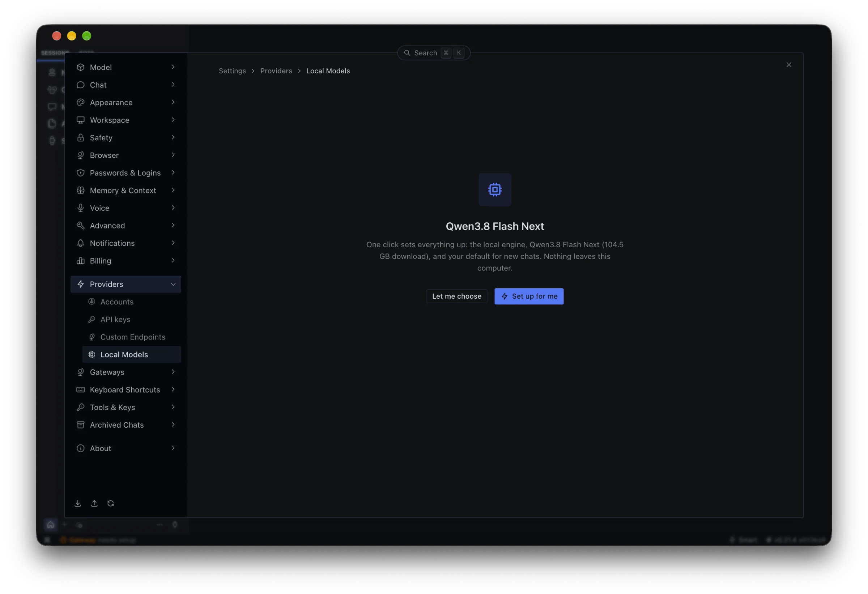Click the export settings upload icon

(x=94, y=504)
